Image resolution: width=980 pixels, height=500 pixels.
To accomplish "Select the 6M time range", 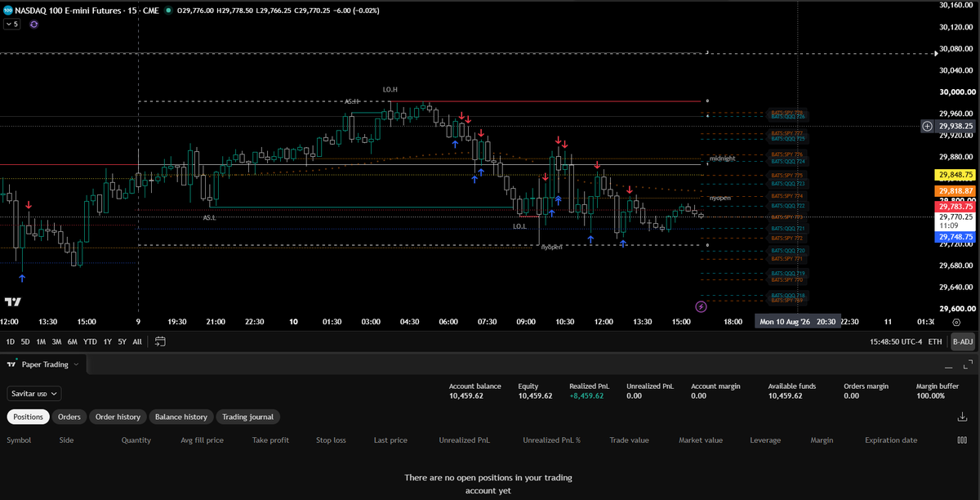I will (73, 342).
